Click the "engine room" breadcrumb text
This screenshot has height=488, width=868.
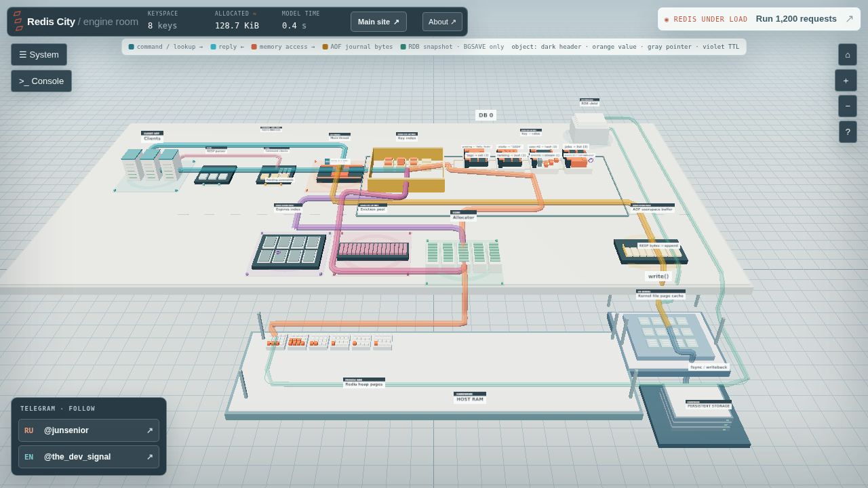111,22
